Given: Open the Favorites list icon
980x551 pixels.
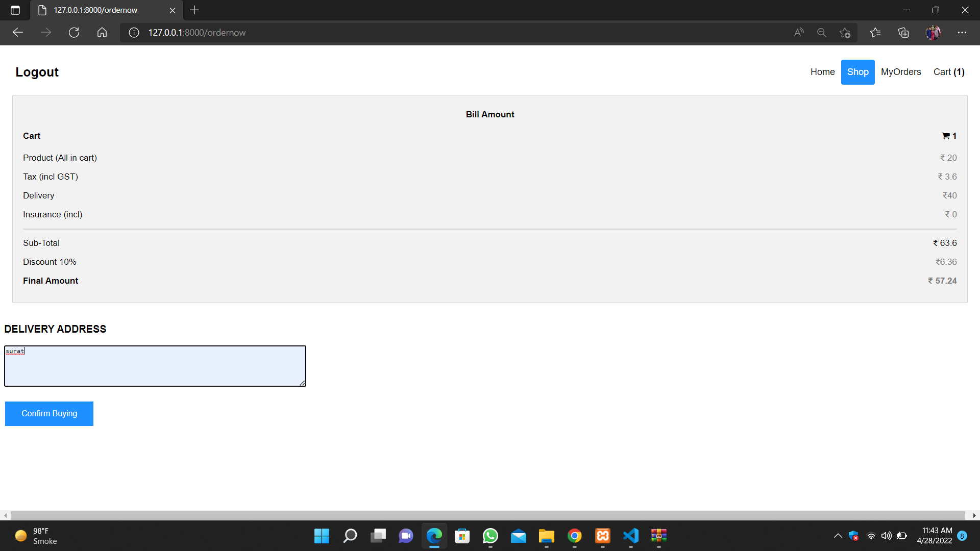Looking at the screenshot, I should [875, 32].
